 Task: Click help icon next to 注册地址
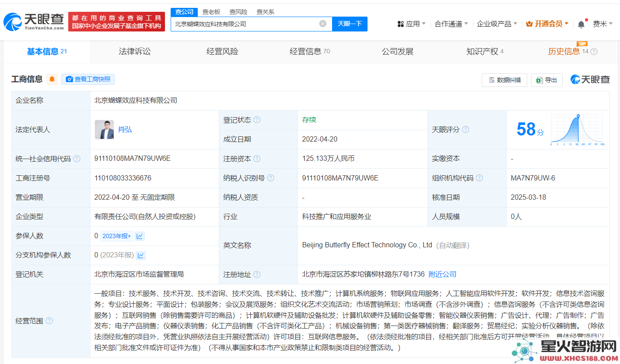click(257, 274)
